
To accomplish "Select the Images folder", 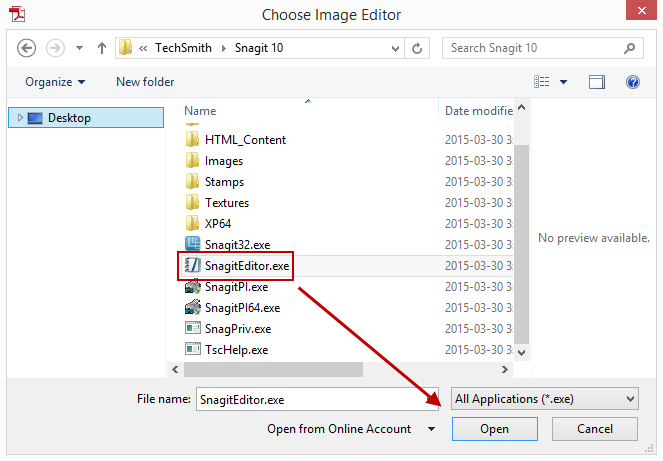I will coord(224,161).
